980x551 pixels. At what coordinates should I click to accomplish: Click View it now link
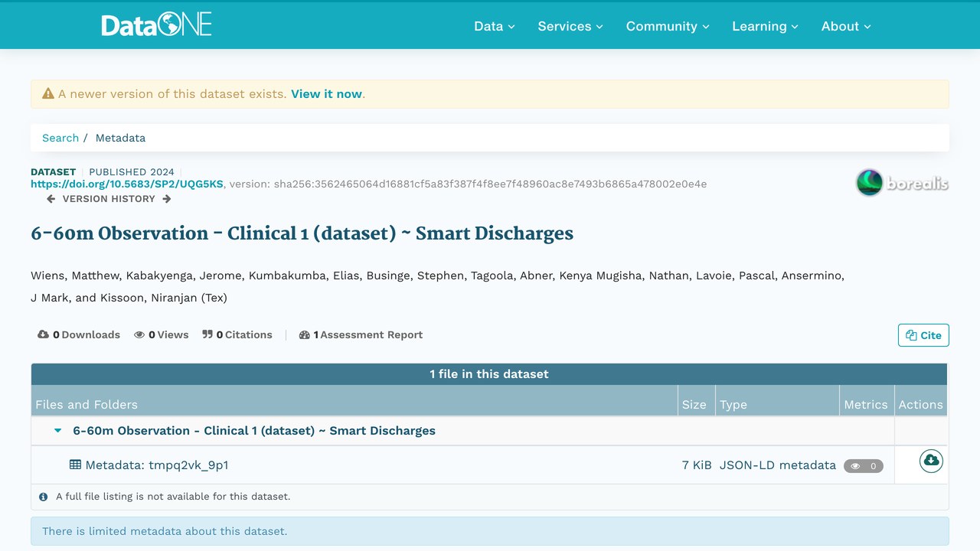[x=326, y=94]
